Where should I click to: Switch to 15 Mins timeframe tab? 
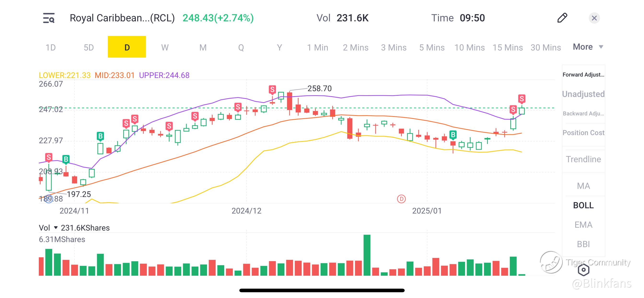point(507,47)
